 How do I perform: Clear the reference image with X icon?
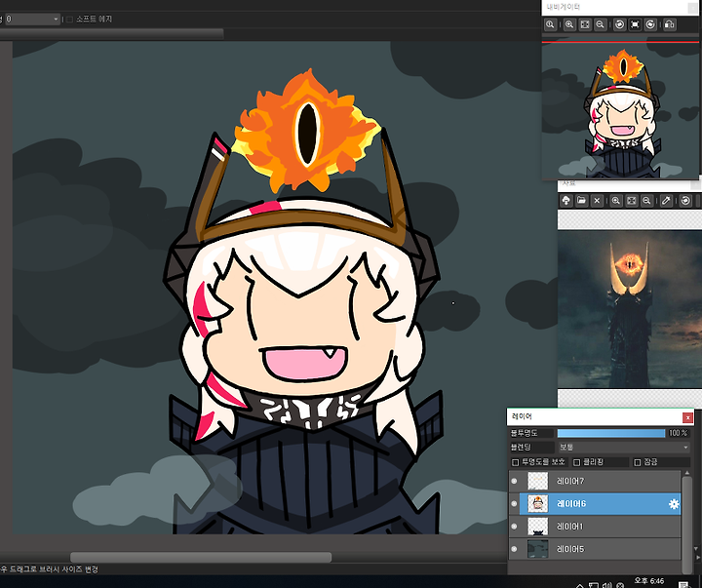(x=597, y=201)
